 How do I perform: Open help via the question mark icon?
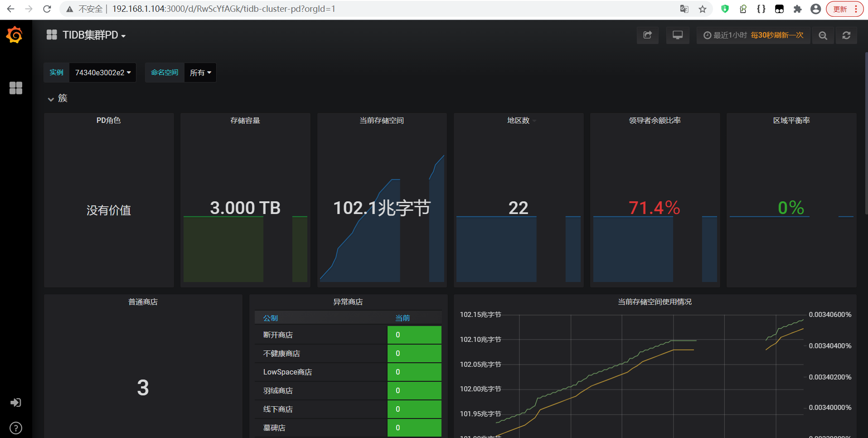(x=15, y=428)
